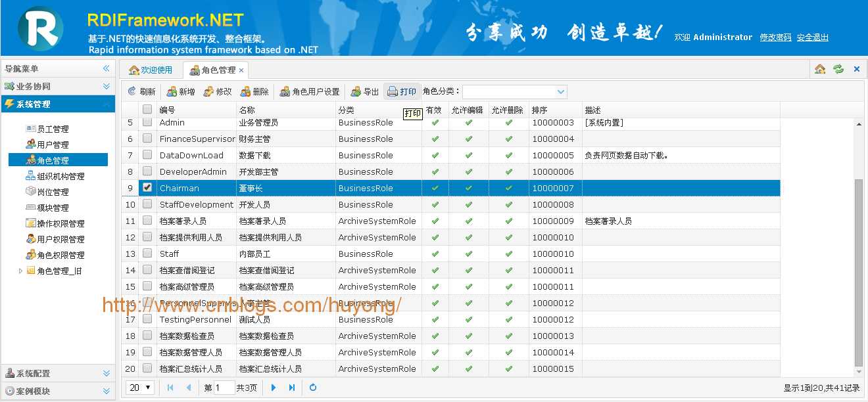Image resolution: width=868 pixels, height=402 pixels.
Task: Click the 修改密码 link
Action: pyautogui.click(x=776, y=37)
